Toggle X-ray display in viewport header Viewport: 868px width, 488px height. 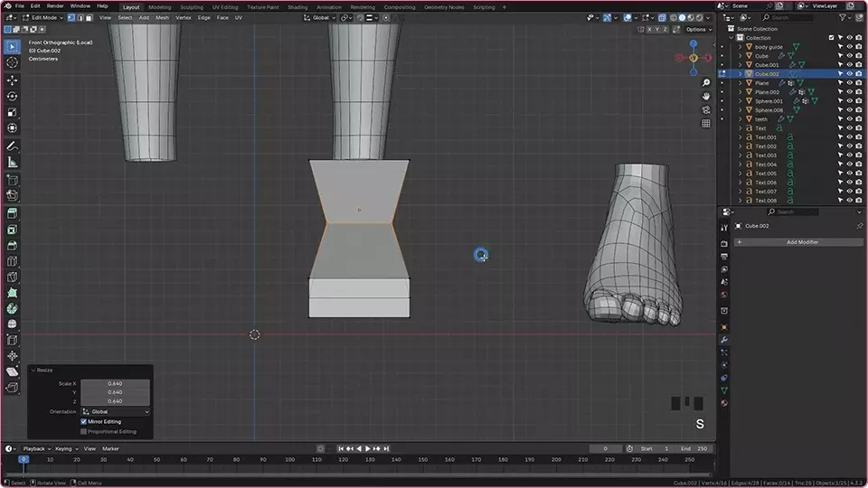click(x=662, y=18)
